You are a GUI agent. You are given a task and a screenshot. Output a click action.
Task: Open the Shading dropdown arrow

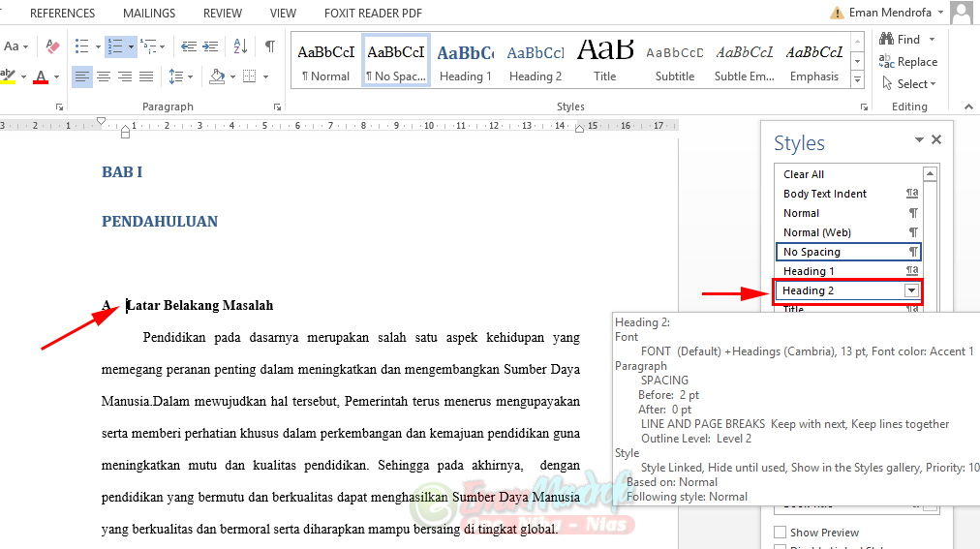pyautogui.click(x=232, y=77)
